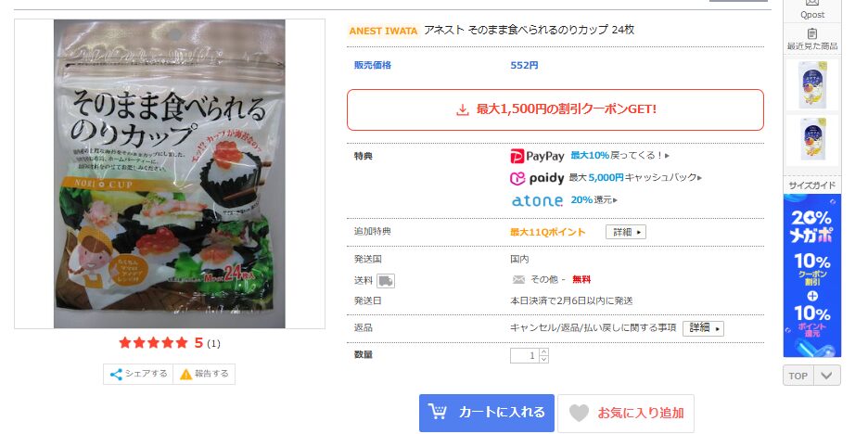
Task: Click the Qpost icon in sidebar
Action: point(812,3)
